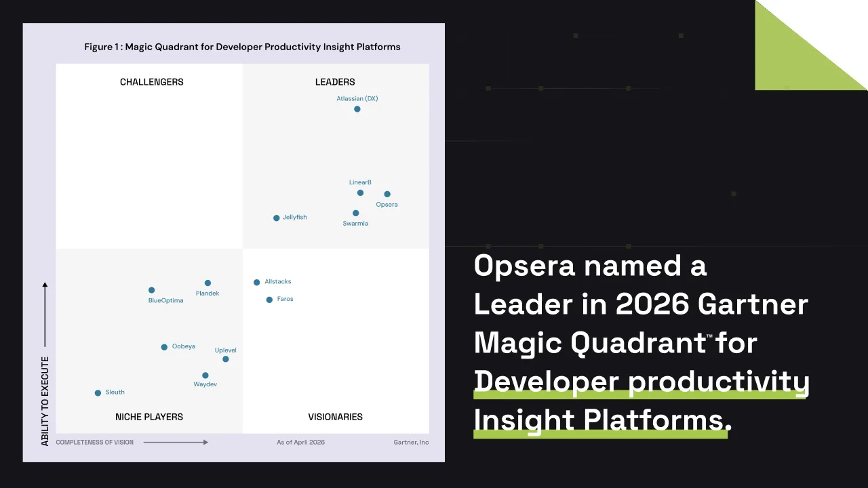Select the VISIONARIES quadrant heading
Image resolution: width=868 pixels, height=488 pixels.
coord(335,417)
